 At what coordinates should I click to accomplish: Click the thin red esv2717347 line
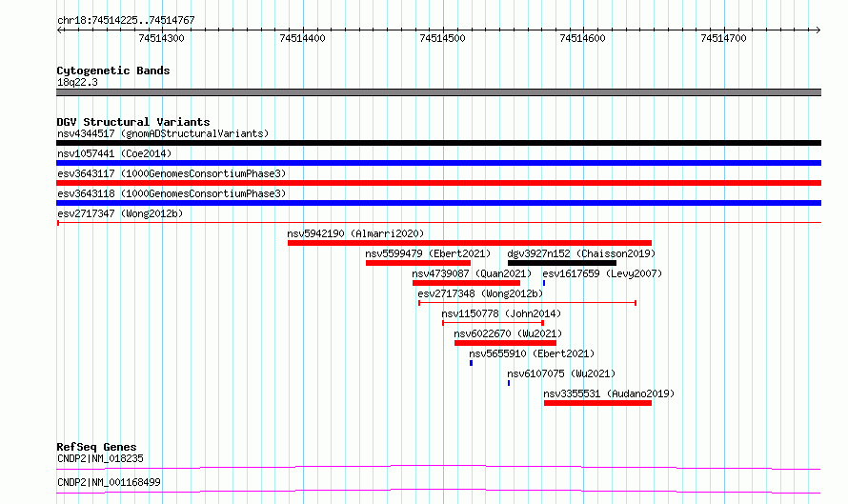click(438, 223)
